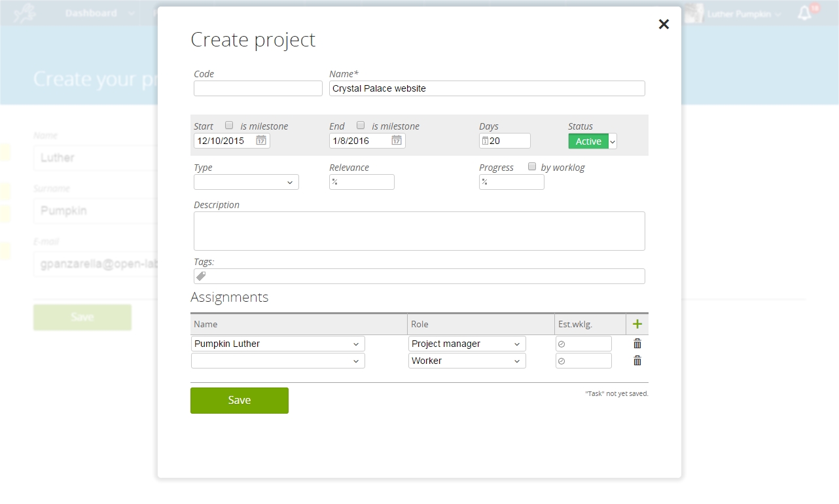The height and width of the screenshot is (504, 839).
Task: Click the faded Save button on the background page
Action: point(82,317)
